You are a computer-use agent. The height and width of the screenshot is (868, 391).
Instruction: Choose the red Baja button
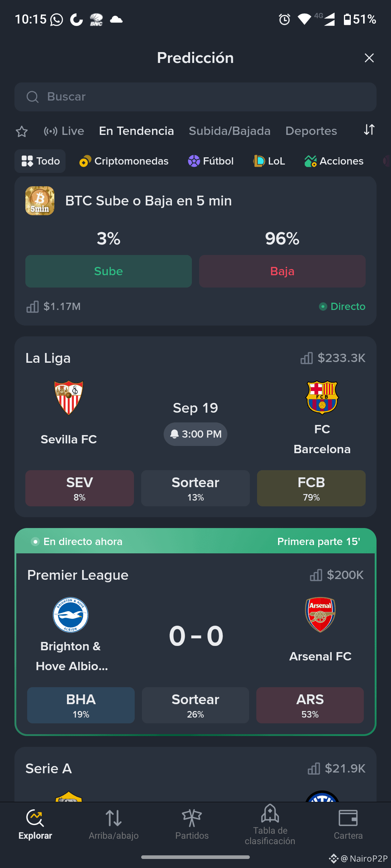(282, 271)
